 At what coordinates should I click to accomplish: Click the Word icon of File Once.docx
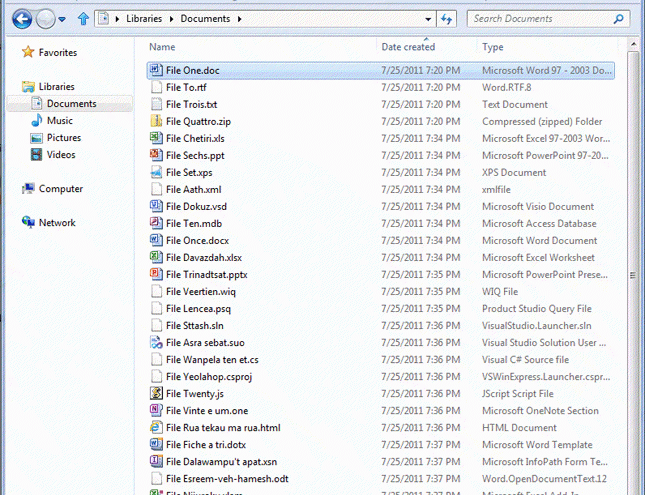click(156, 240)
